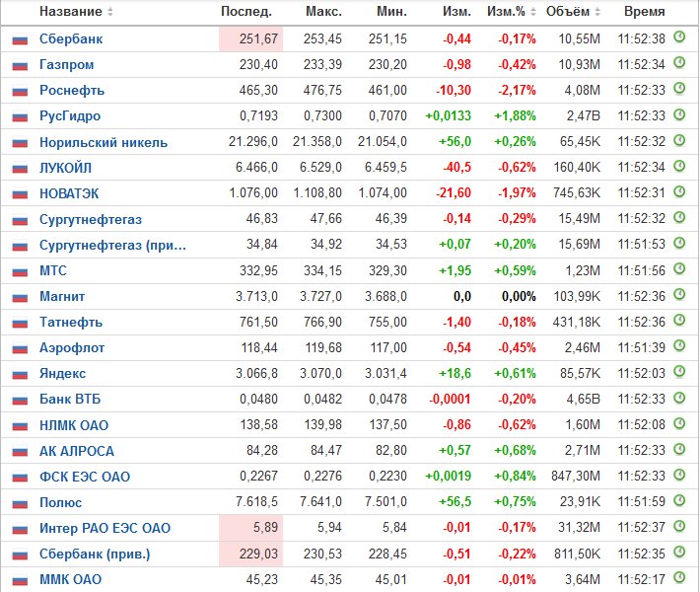The width and height of the screenshot is (700, 592).
Task: Click the clock icon in ММК ОАО row
Action: [679, 577]
